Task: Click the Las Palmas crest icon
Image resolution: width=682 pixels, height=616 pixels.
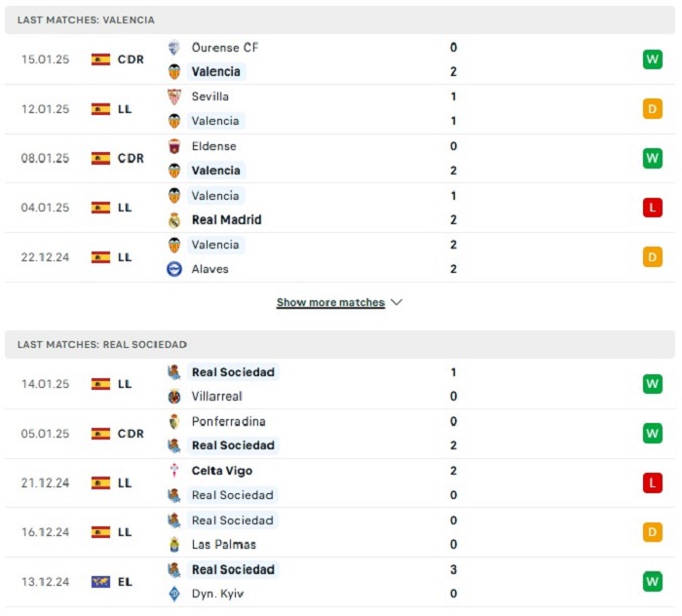Action: pyautogui.click(x=174, y=545)
